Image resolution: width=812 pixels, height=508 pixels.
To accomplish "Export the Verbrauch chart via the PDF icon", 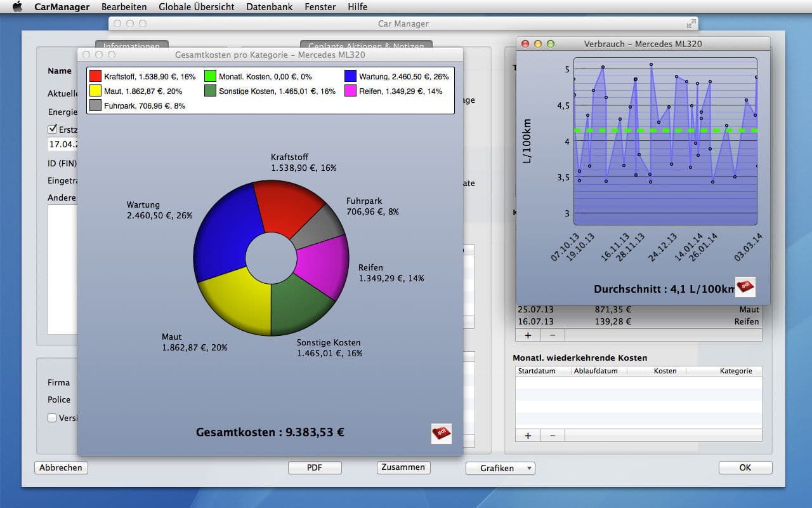I will coord(745,286).
